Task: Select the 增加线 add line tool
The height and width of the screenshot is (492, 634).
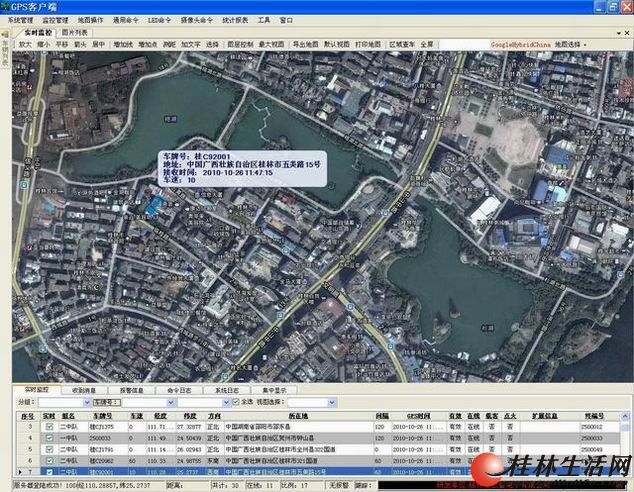Action: (123, 44)
